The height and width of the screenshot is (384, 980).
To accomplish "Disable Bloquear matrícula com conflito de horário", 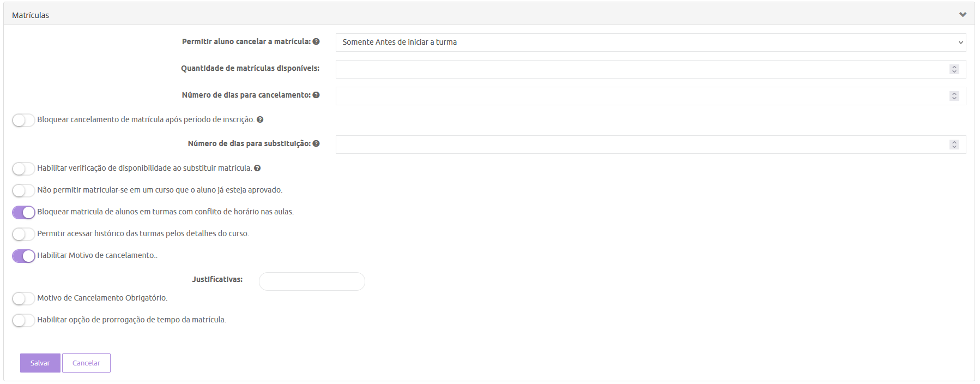I will click(x=23, y=212).
